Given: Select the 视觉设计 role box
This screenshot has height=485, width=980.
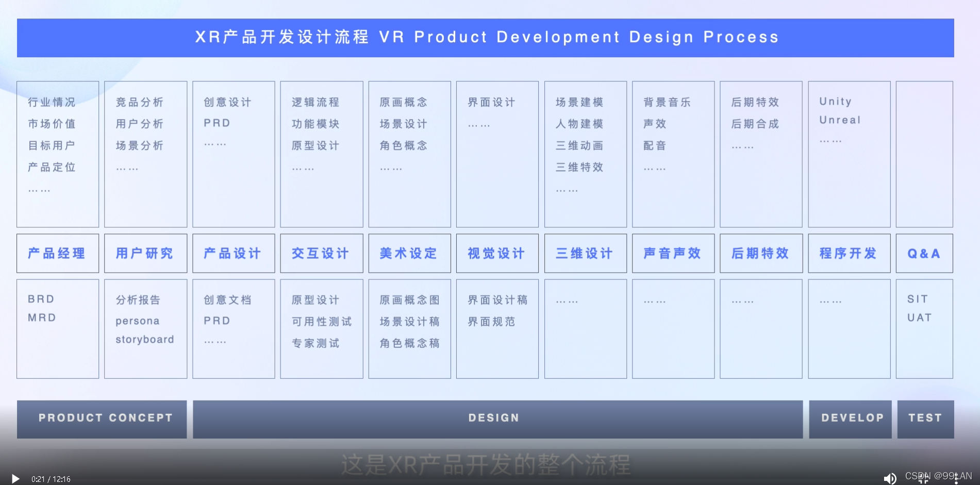Looking at the screenshot, I should (497, 253).
